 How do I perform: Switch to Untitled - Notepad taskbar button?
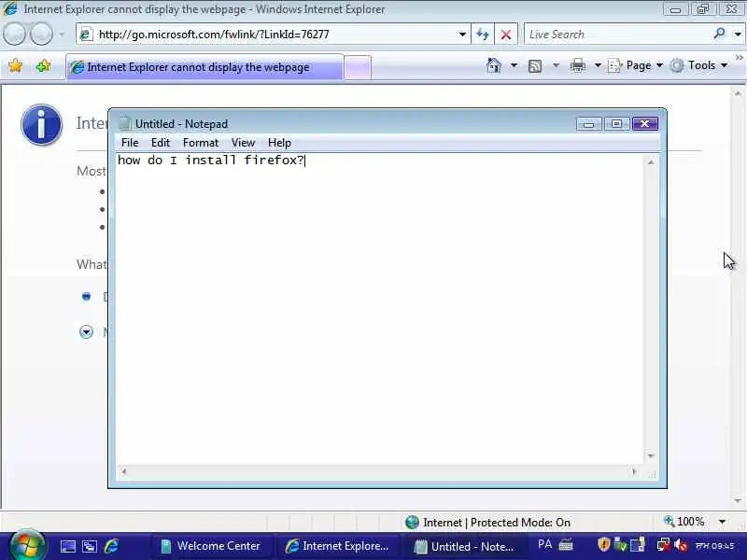464,546
